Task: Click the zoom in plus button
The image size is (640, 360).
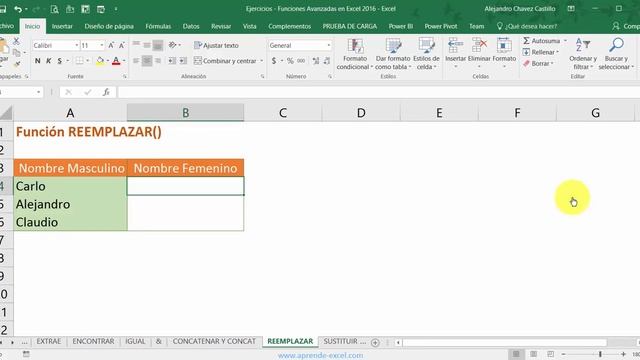Action: tap(623, 354)
